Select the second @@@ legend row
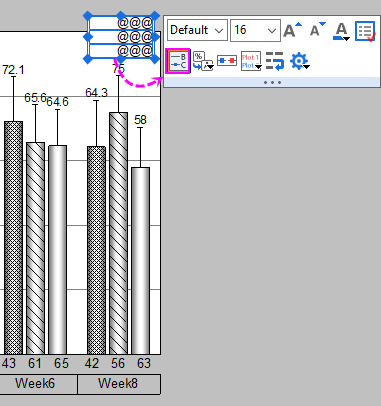381x406 pixels. (x=121, y=37)
